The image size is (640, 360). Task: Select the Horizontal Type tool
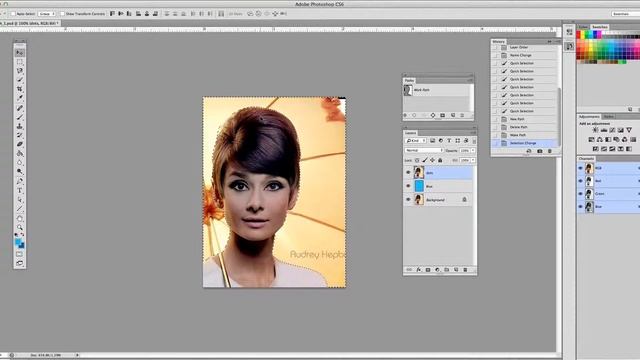point(20,191)
